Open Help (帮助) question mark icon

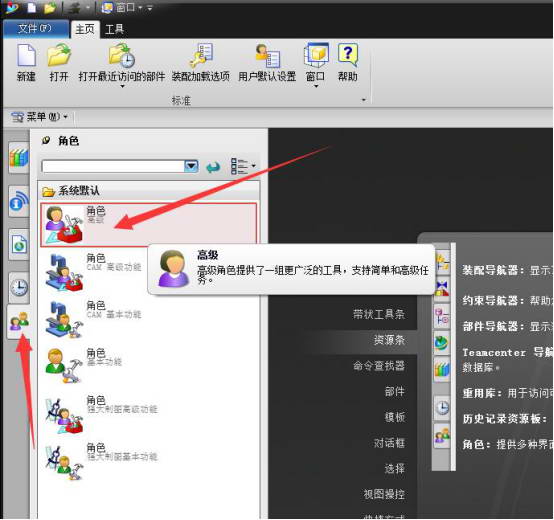tap(348, 55)
